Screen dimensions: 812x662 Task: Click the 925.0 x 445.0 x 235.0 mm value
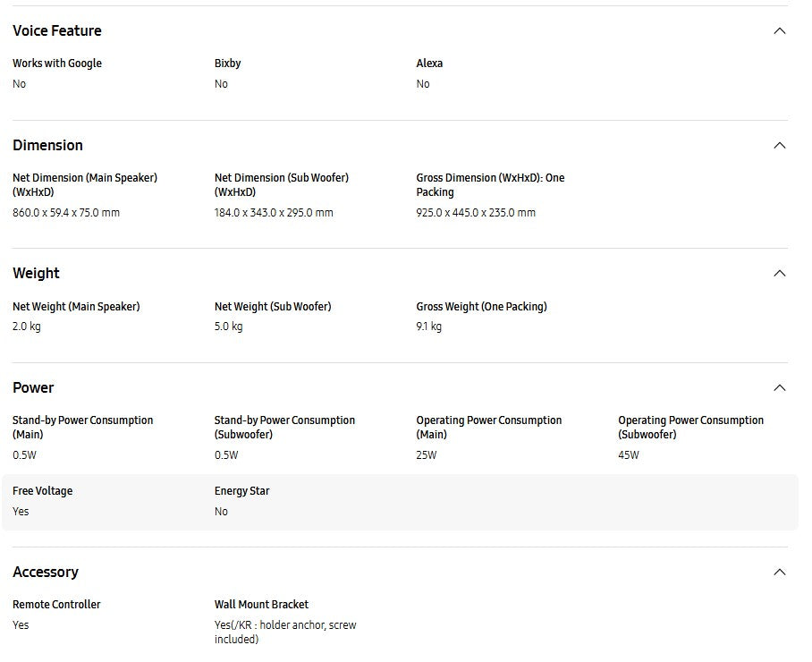click(x=476, y=213)
